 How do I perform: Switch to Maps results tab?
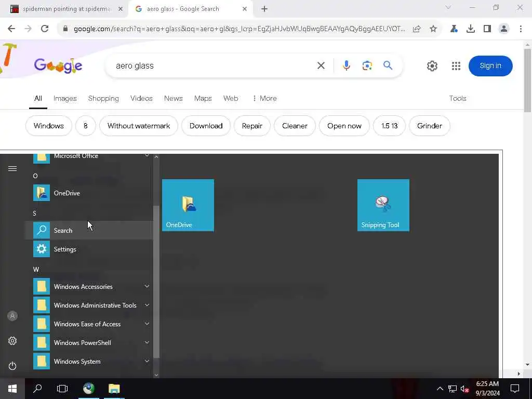tap(203, 98)
